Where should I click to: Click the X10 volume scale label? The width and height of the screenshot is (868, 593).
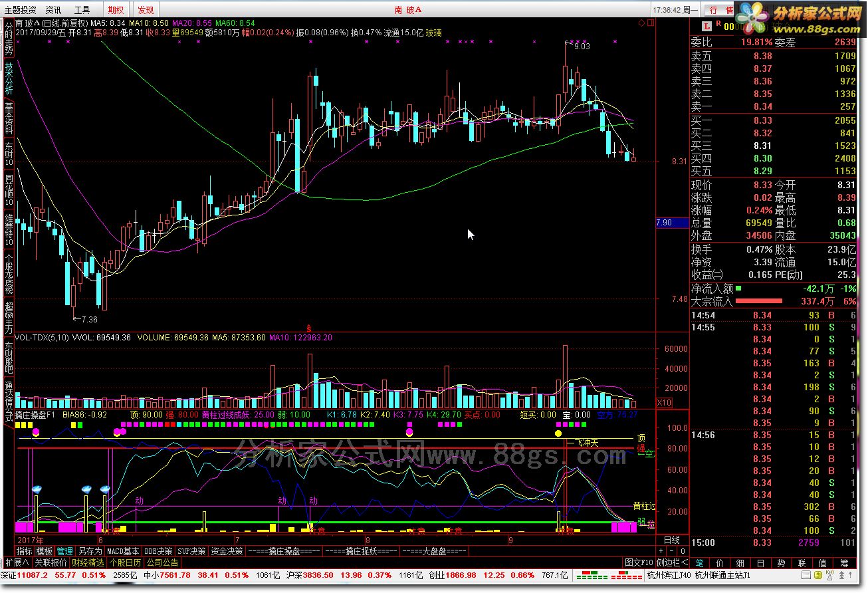[663, 403]
